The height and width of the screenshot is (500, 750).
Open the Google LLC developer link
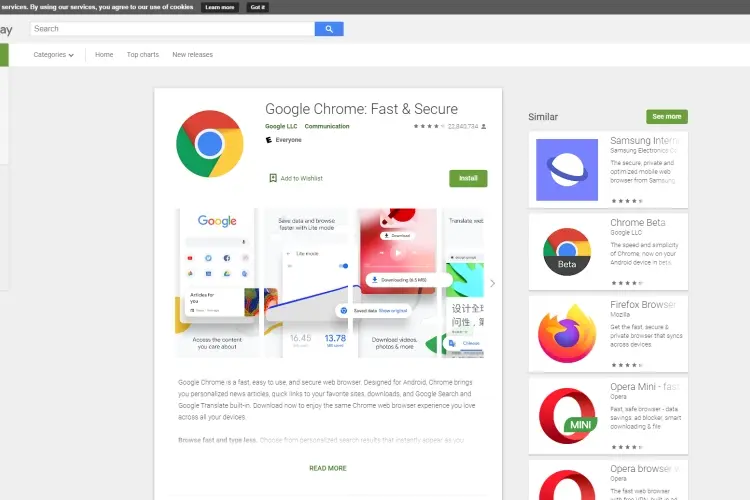point(281,126)
